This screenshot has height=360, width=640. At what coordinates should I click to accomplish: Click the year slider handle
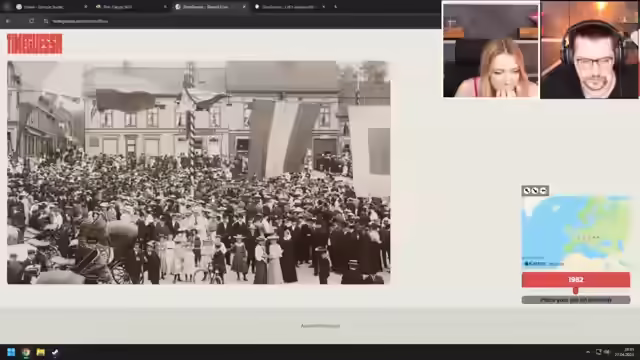click(576, 291)
